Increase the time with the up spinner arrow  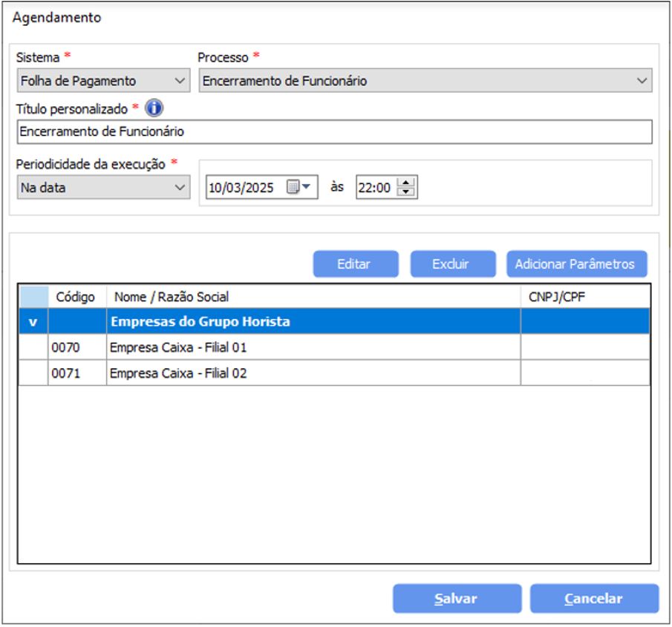tap(405, 182)
